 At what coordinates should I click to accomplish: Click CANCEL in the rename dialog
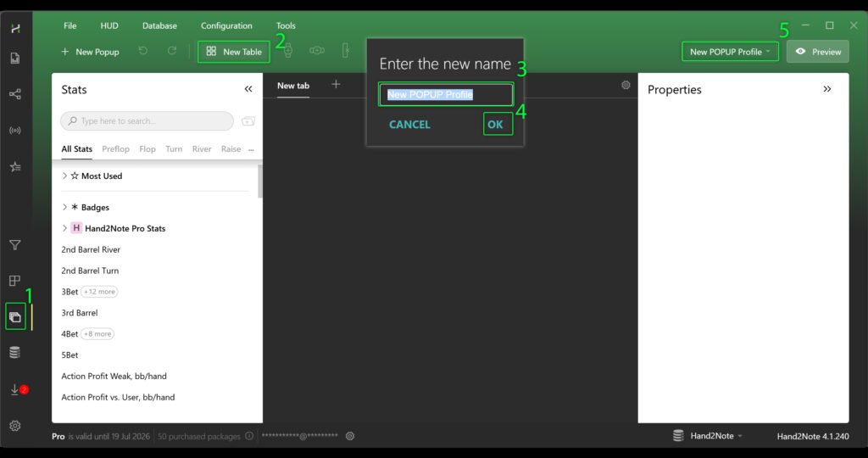pos(409,125)
